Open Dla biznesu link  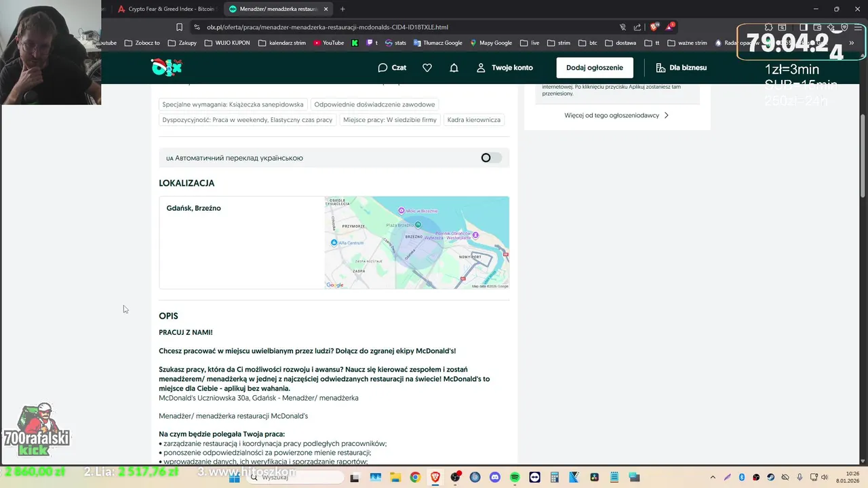pyautogui.click(x=681, y=68)
